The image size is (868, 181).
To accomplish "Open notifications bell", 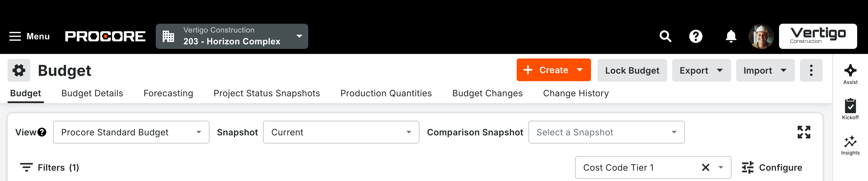I will coord(730,36).
